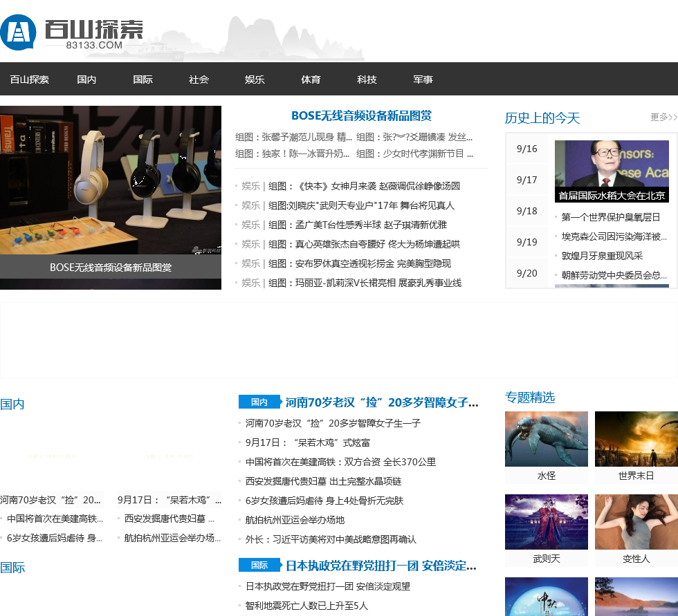Select 社会 in the navigation bar
The image size is (678, 616).
tap(199, 80)
